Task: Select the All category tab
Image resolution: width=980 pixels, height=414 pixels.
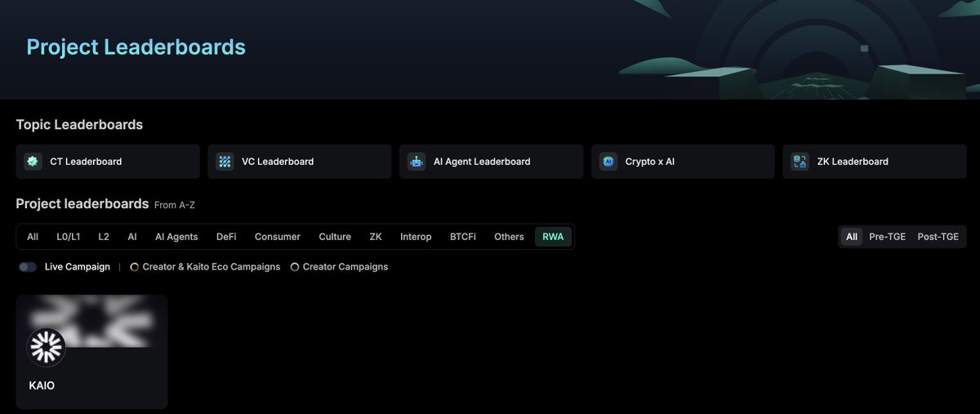Action: (33, 237)
